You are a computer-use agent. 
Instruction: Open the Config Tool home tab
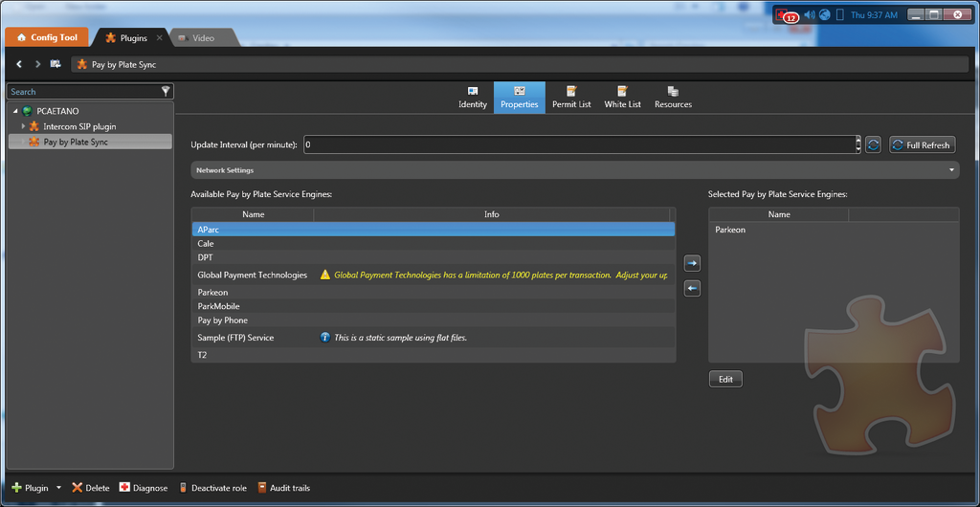click(48, 37)
